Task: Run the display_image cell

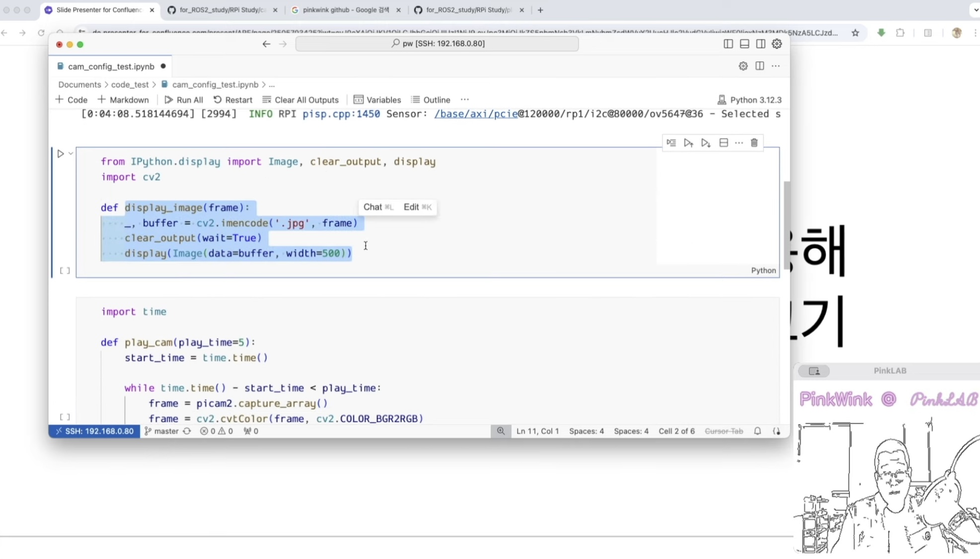Action: (61, 154)
